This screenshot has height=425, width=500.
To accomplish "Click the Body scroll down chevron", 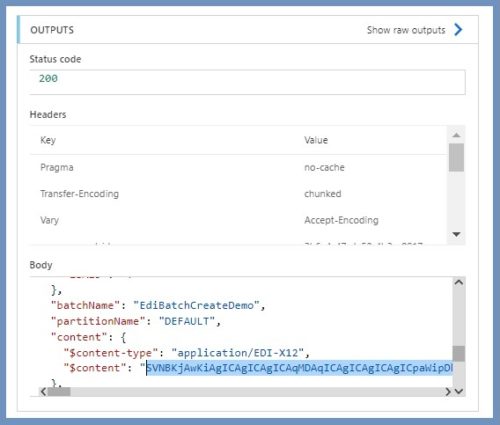I will point(459,391).
